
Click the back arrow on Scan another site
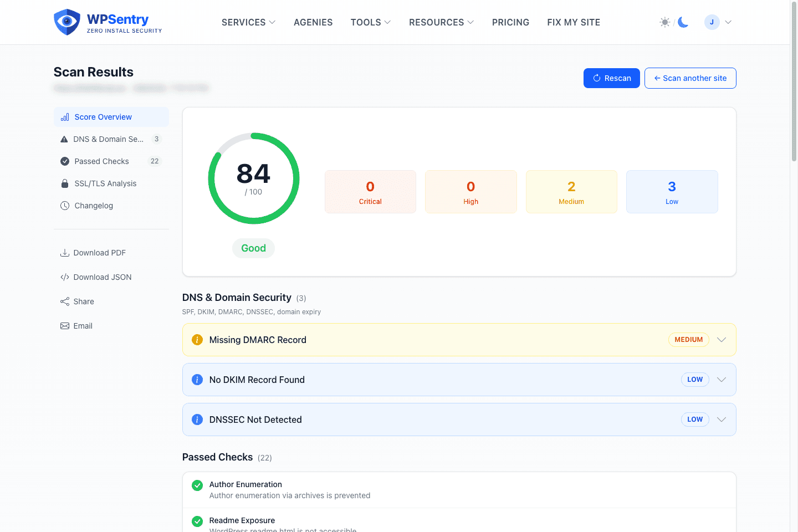click(657, 78)
